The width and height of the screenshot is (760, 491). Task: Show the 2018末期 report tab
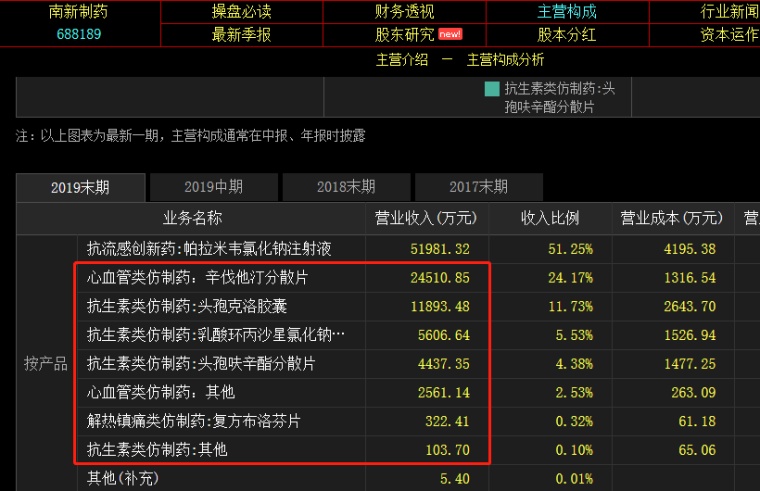(346, 187)
